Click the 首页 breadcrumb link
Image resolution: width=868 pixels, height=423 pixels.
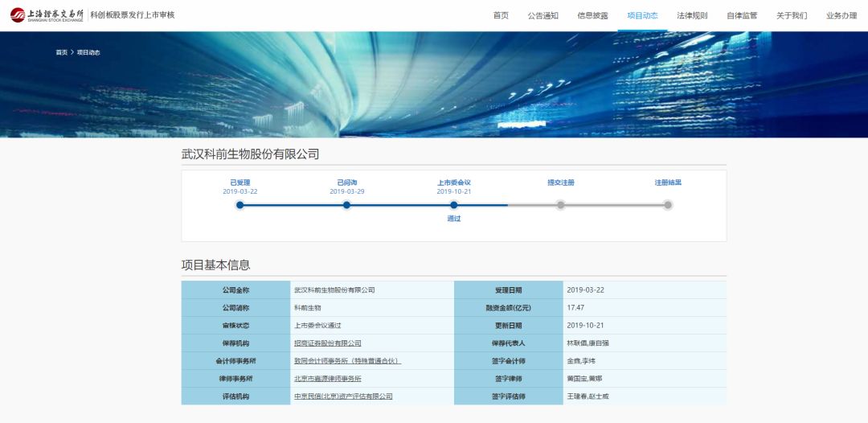point(61,52)
